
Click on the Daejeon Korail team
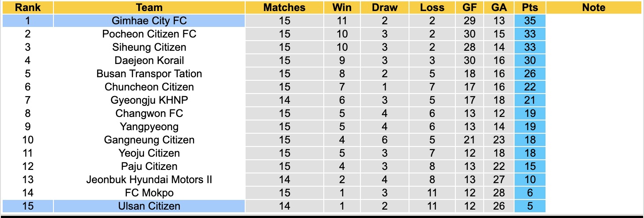149,60
